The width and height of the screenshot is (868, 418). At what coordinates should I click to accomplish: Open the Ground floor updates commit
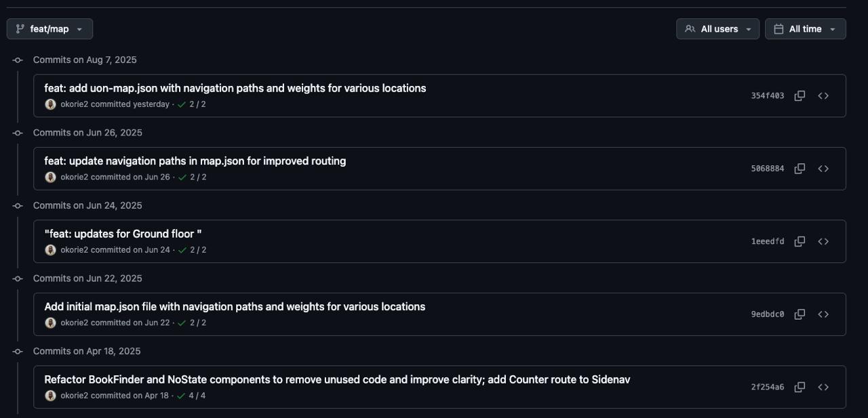coord(123,234)
